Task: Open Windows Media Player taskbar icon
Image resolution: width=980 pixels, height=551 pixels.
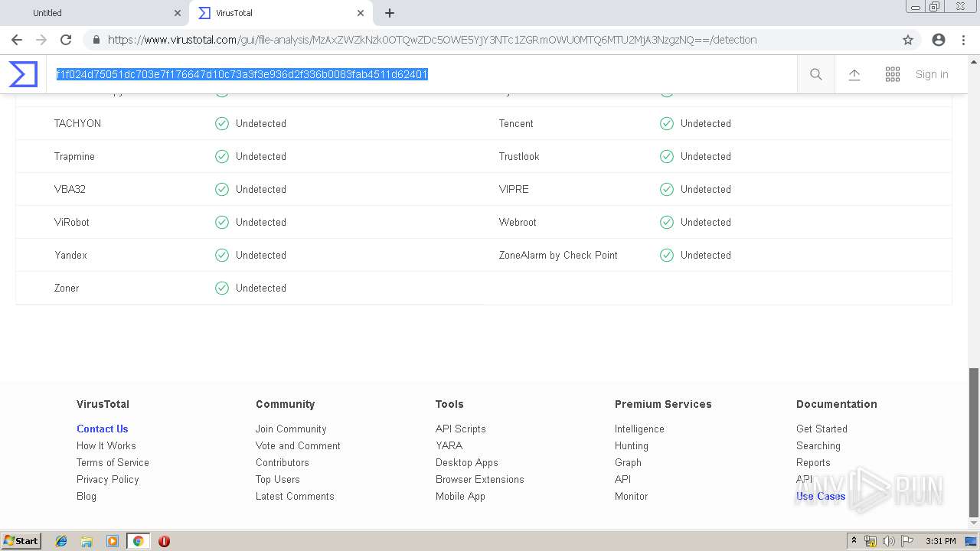Action: click(x=113, y=541)
